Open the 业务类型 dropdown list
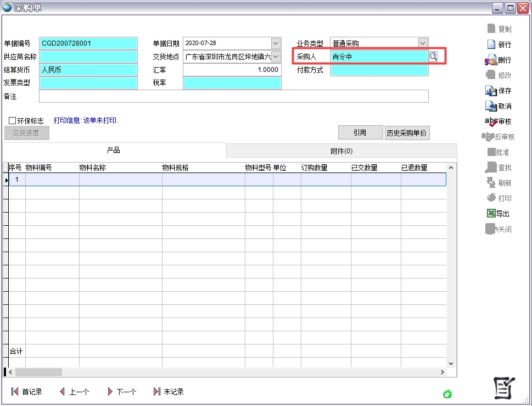Image resolution: width=532 pixels, height=406 pixels. tap(423, 43)
